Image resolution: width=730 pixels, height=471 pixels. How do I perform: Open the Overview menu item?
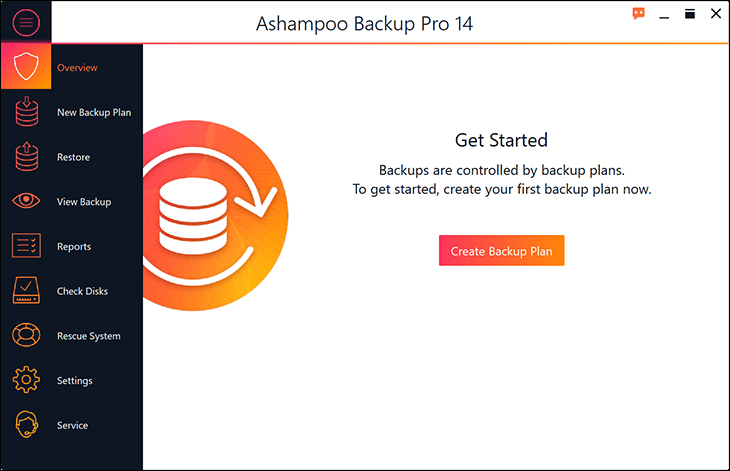(77, 68)
